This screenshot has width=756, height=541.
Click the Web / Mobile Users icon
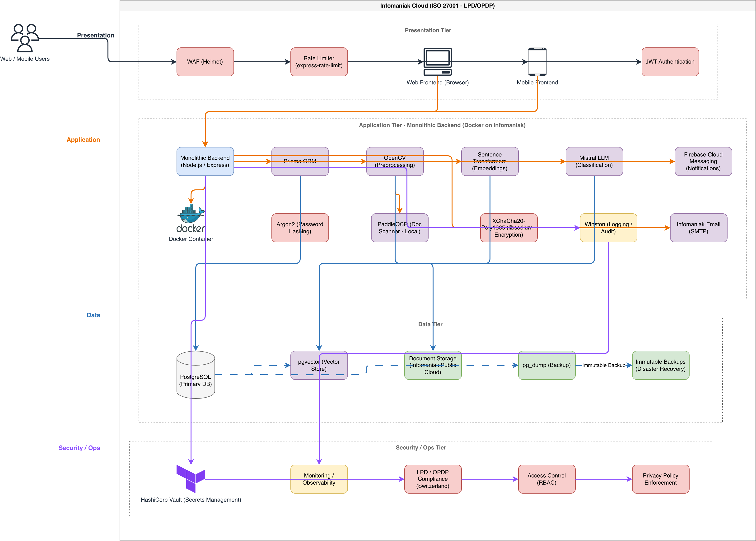tap(25, 38)
